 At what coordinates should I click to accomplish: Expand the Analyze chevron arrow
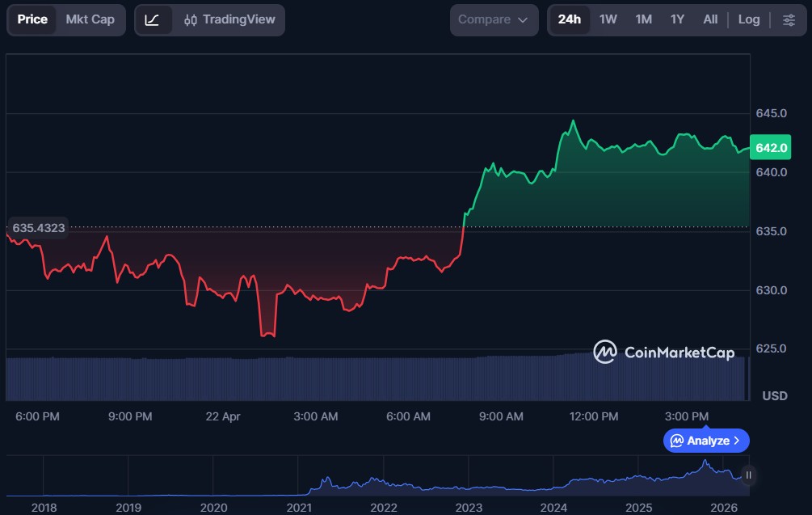[x=737, y=441]
